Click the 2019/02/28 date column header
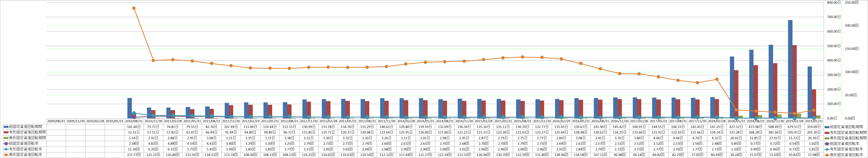Image resolution: width=868 pixels, height=158 pixels. click(x=795, y=121)
